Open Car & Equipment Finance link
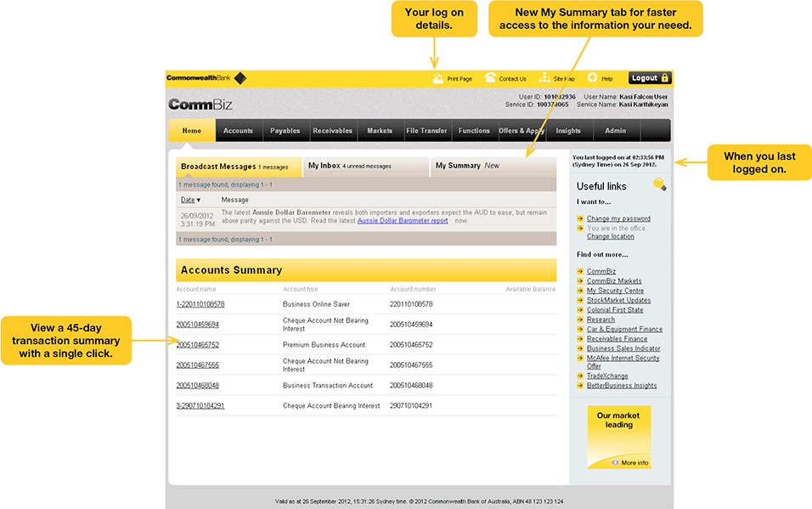 [x=624, y=329]
